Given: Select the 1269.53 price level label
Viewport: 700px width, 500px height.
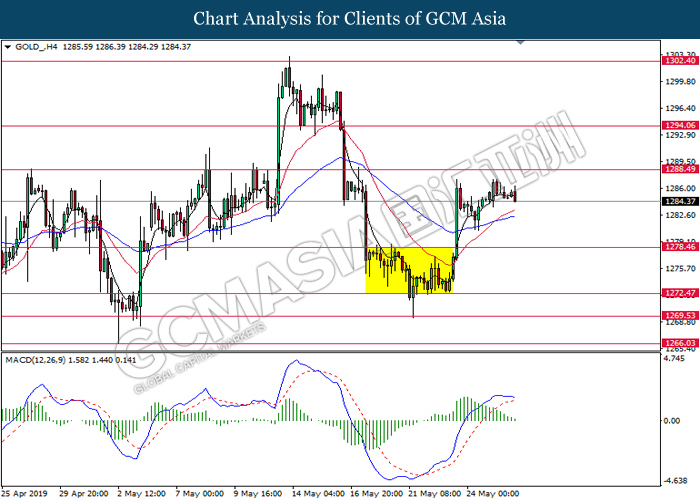Looking at the screenshot, I should pyautogui.click(x=680, y=316).
